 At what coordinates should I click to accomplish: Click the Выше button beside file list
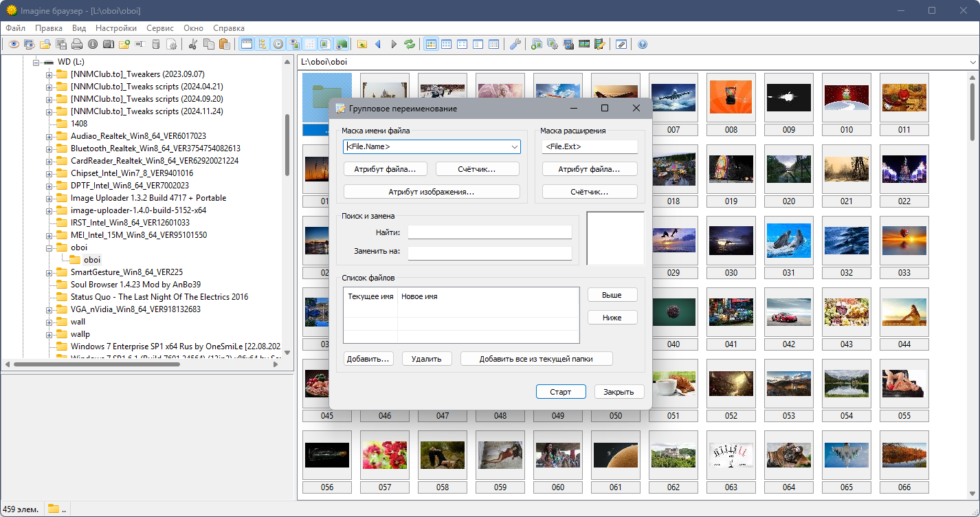click(612, 295)
